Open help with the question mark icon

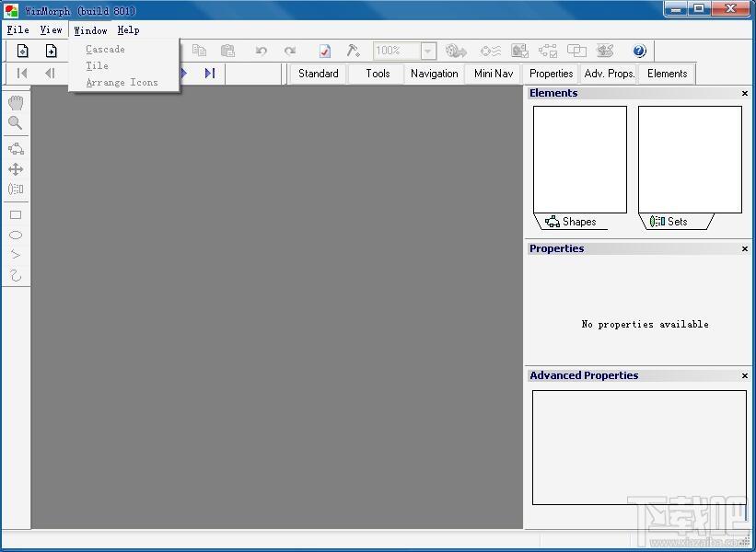639,51
